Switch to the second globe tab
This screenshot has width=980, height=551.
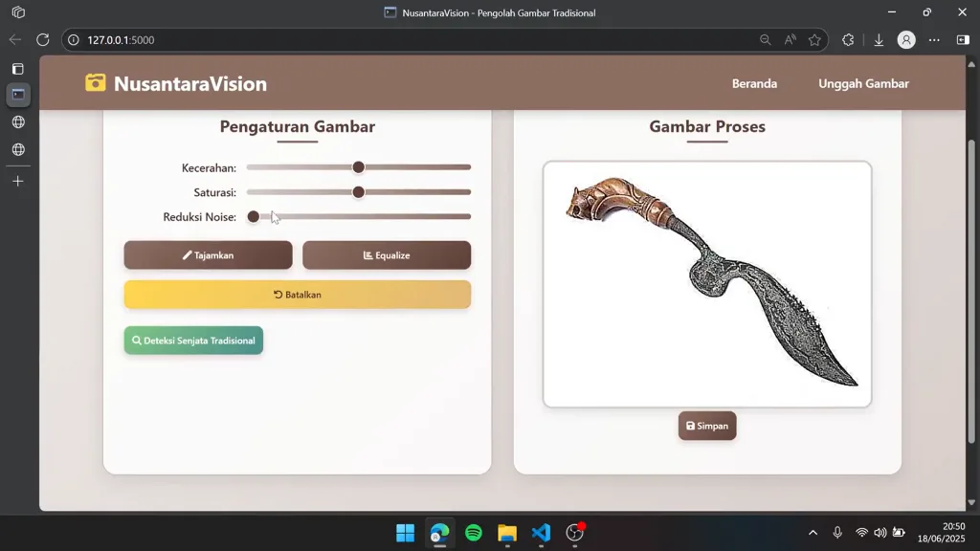[18, 149]
